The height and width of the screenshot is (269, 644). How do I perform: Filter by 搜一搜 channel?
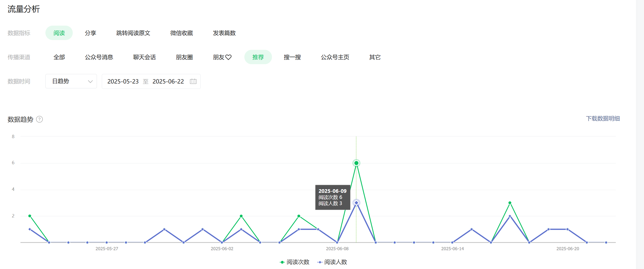click(292, 57)
